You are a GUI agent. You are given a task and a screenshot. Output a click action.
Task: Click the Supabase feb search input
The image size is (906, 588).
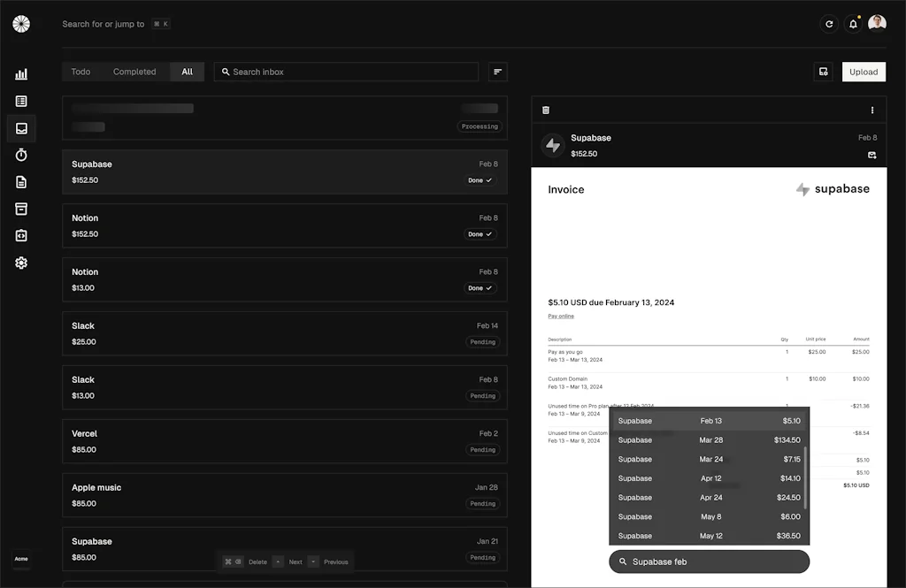(708, 561)
